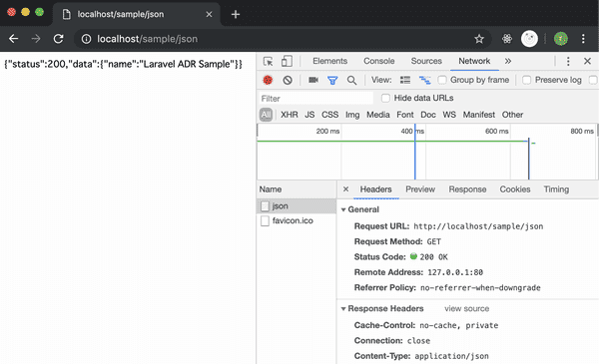The width and height of the screenshot is (599, 364).
Task: Enable Preserve log checkbox
Action: 526,80
